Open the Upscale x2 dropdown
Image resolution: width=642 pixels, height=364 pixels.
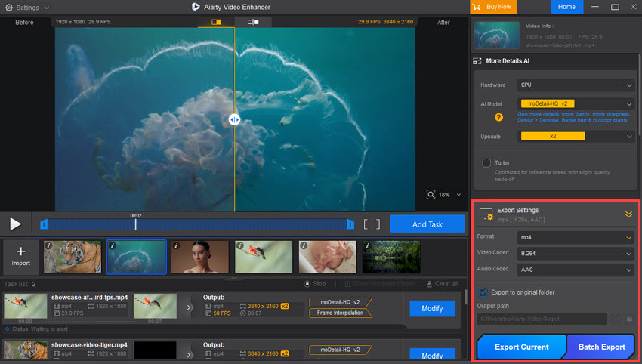click(x=576, y=137)
